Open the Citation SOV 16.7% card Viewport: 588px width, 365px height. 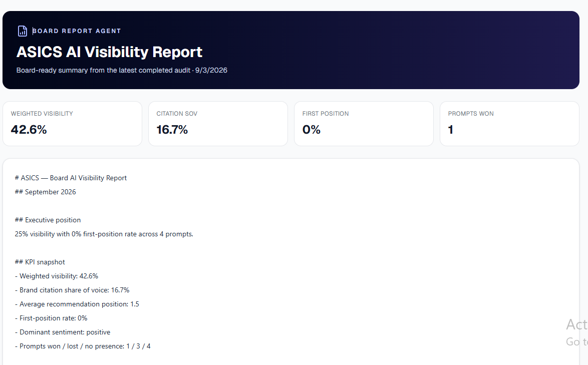click(218, 124)
